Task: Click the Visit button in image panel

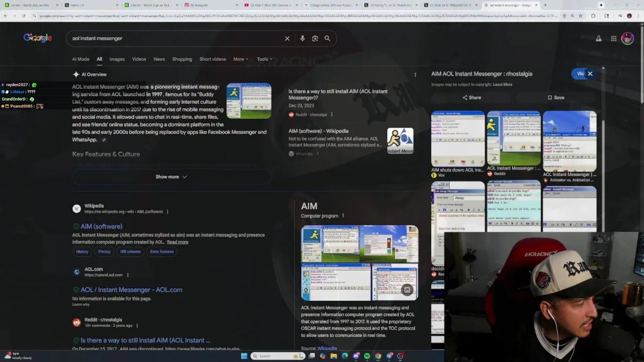Action: pos(580,74)
